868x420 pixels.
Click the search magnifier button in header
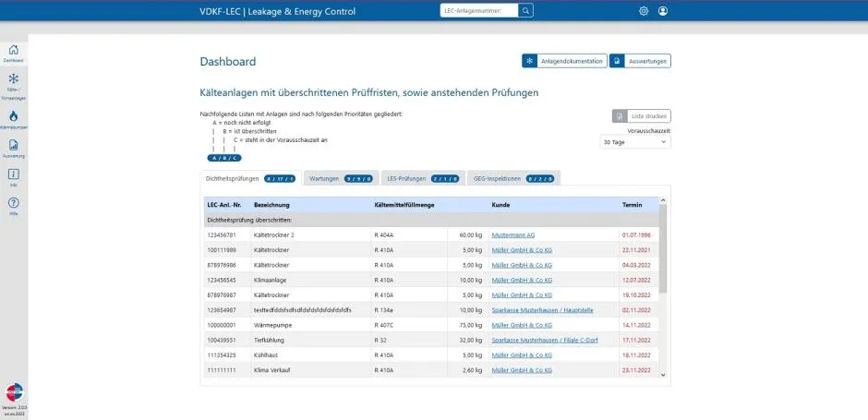click(x=526, y=10)
